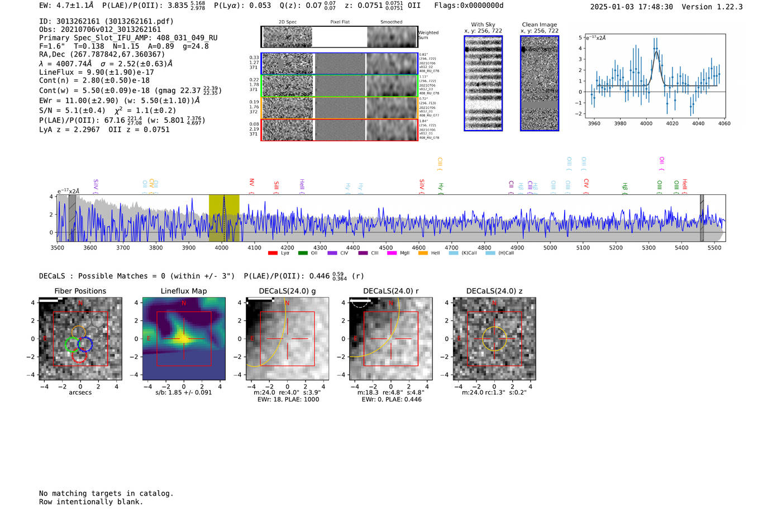Select the green-bordered 2D spectrum row
This screenshot has height=532, width=782.
340,86
